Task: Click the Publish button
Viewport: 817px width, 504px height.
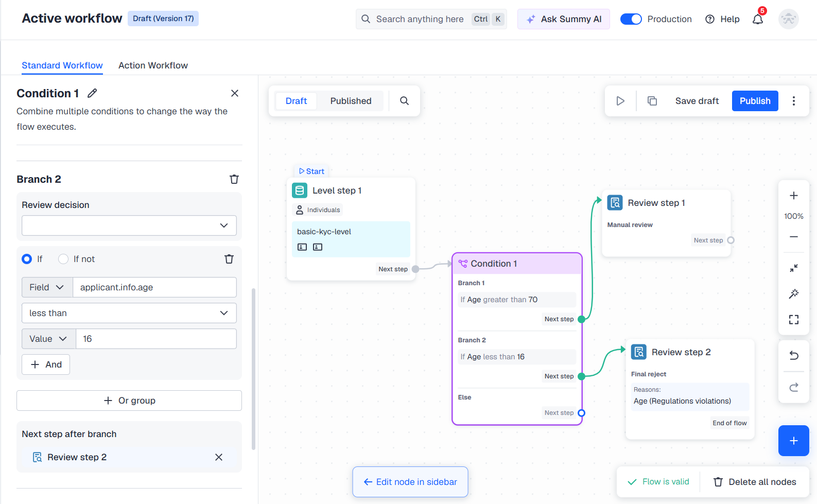Action: 755,101
